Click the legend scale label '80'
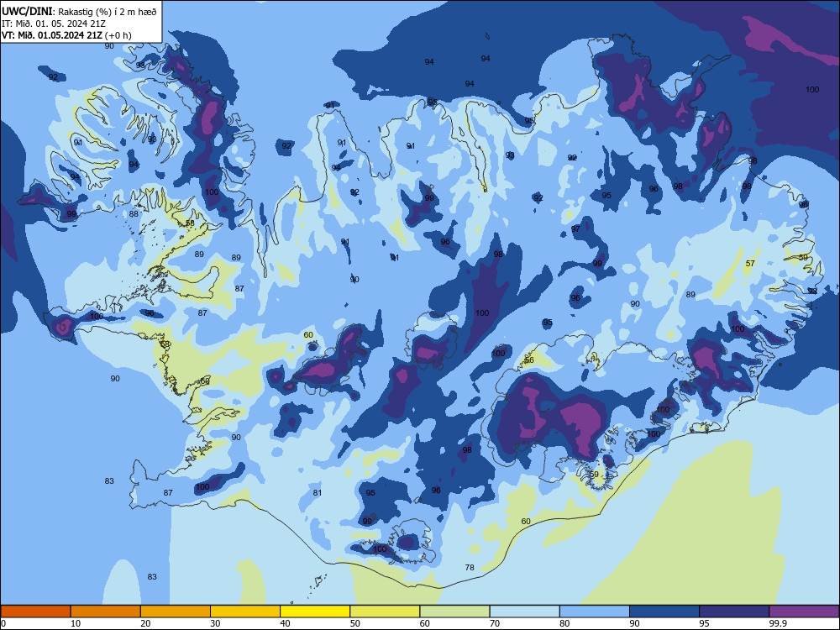Viewport: 840px width, 630px height. [x=564, y=623]
